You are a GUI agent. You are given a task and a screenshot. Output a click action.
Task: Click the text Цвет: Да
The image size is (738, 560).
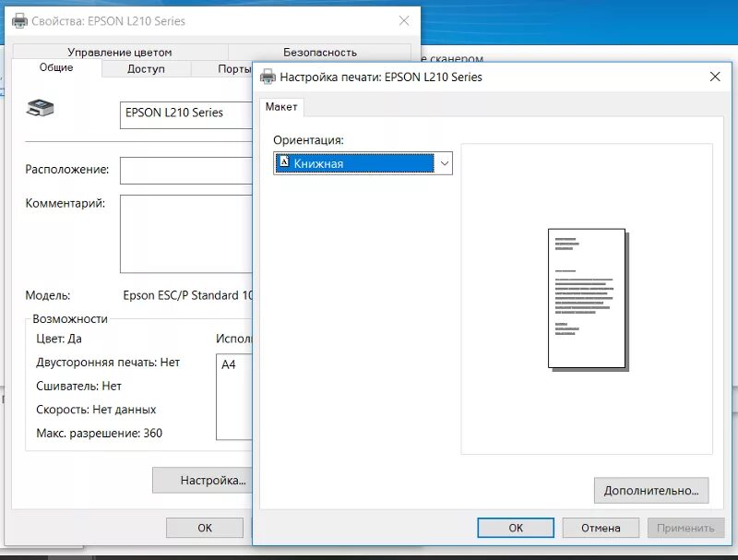[59, 339]
